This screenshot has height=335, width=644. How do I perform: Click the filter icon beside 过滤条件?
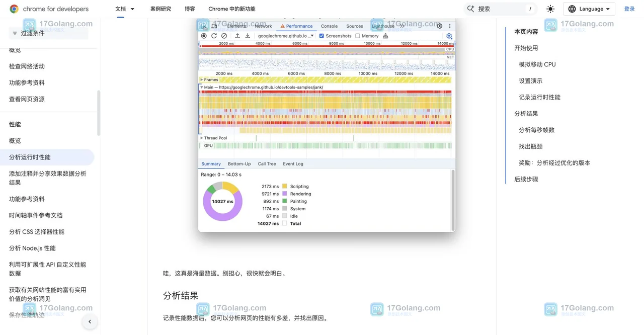click(x=15, y=33)
